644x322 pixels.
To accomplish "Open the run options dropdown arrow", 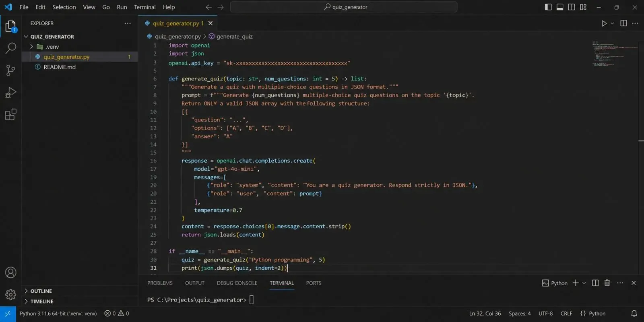I will 612,23.
